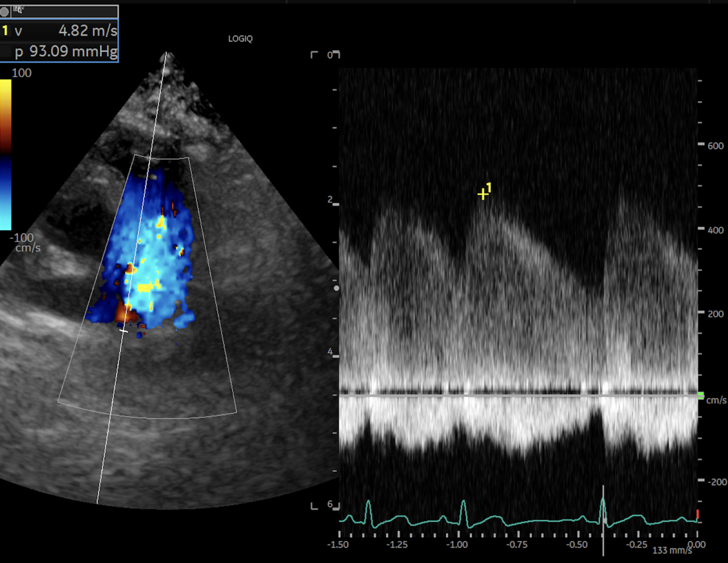
Task: Click the red marker beside ECG trace
Action: (x=697, y=514)
